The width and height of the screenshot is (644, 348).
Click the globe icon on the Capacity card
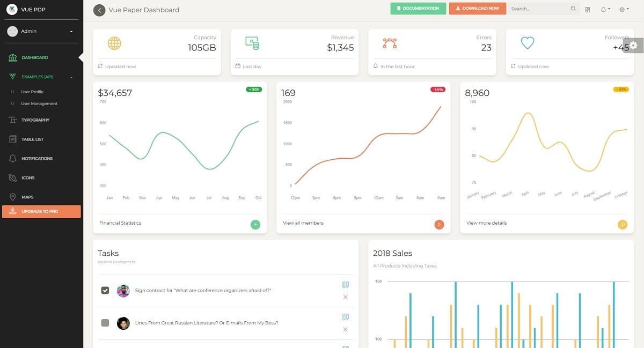pos(114,43)
